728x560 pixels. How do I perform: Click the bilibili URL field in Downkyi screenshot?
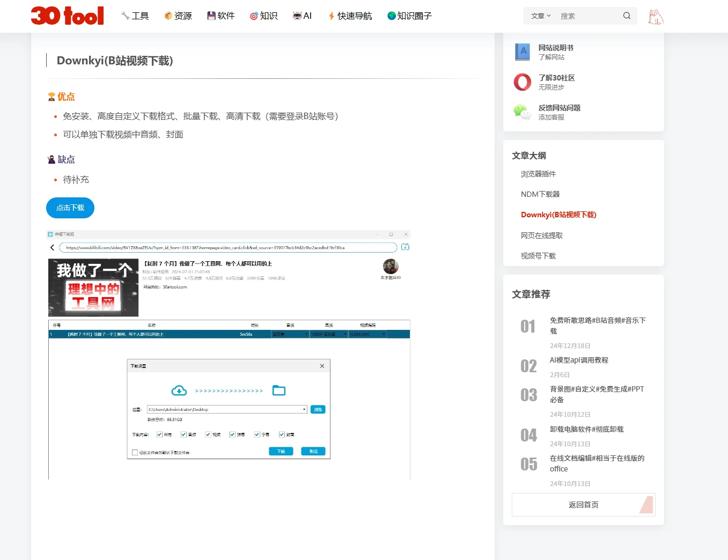click(x=228, y=247)
